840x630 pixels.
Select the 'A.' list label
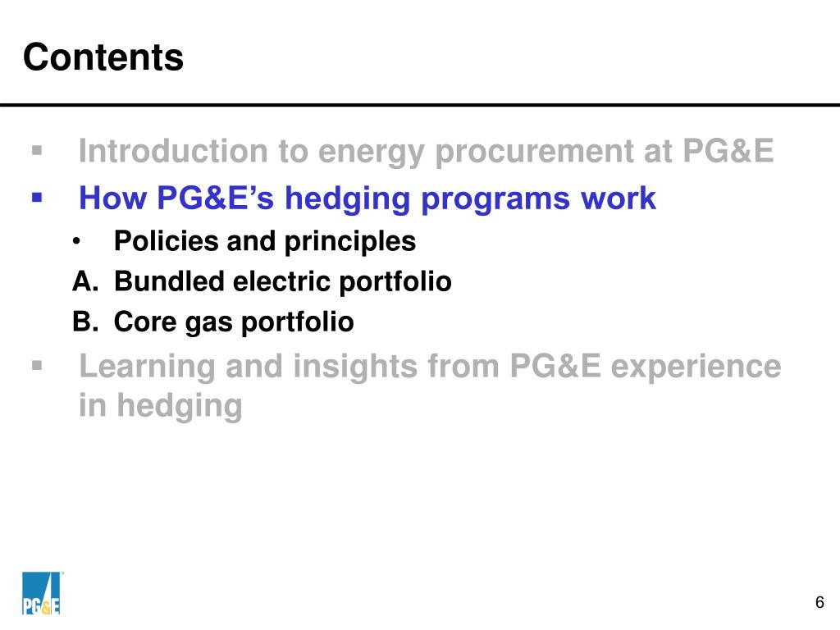click(x=85, y=281)
